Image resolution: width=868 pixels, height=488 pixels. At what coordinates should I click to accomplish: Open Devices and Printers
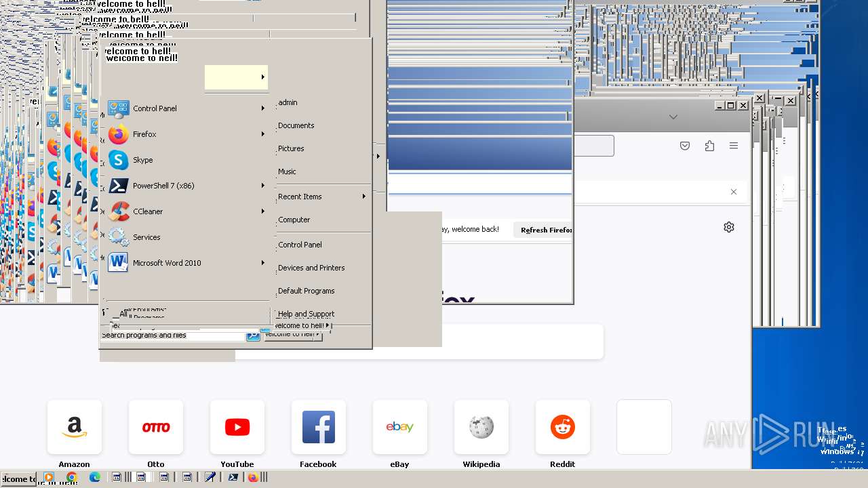point(311,268)
